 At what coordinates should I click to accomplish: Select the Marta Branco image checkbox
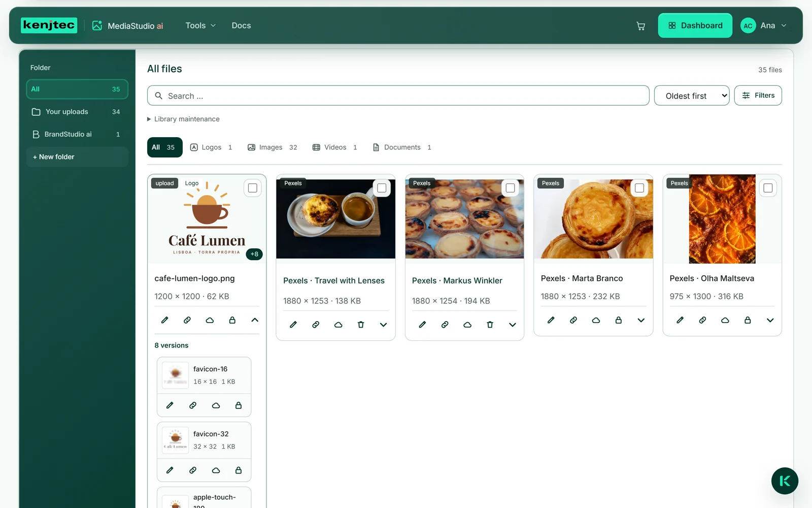639,188
